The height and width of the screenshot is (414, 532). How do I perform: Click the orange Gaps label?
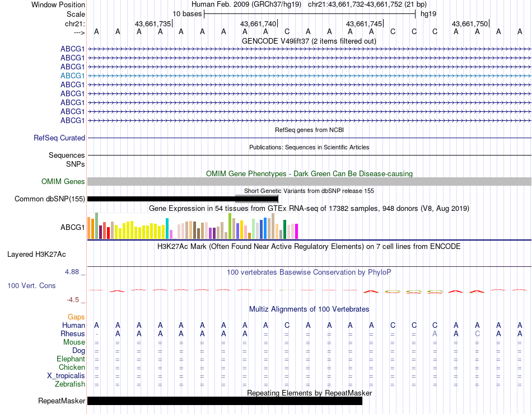click(x=76, y=317)
